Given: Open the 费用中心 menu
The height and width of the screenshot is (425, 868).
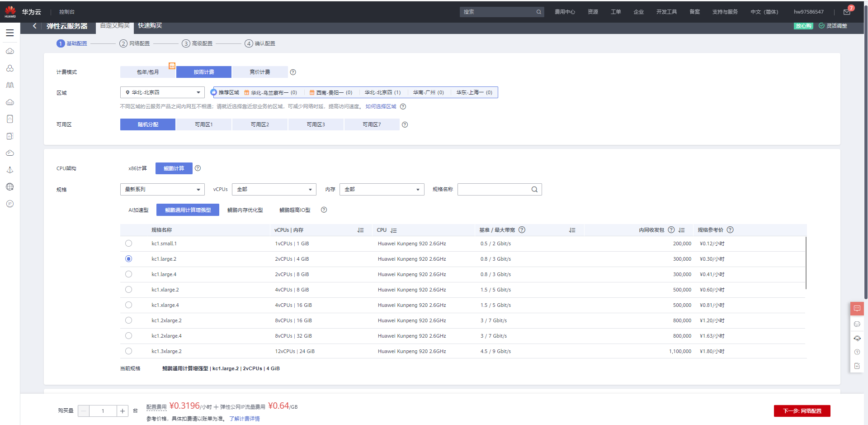Looking at the screenshot, I should [565, 12].
